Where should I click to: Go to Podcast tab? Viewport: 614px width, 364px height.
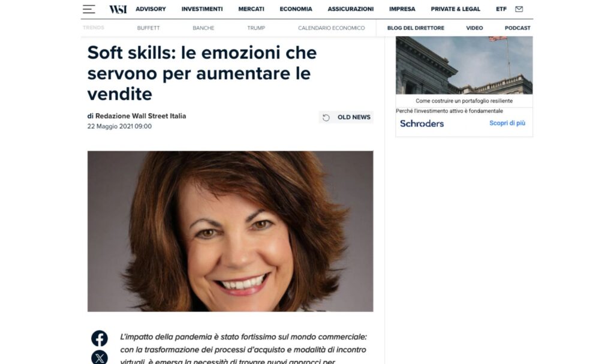click(x=517, y=28)
